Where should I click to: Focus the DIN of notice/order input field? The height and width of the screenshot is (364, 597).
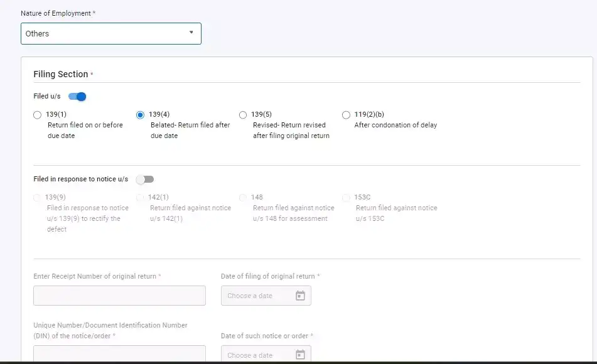click(119, 354)
